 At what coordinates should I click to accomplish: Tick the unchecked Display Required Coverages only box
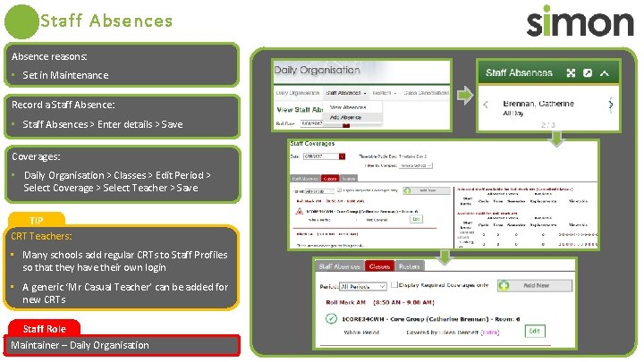pos(394,284)
